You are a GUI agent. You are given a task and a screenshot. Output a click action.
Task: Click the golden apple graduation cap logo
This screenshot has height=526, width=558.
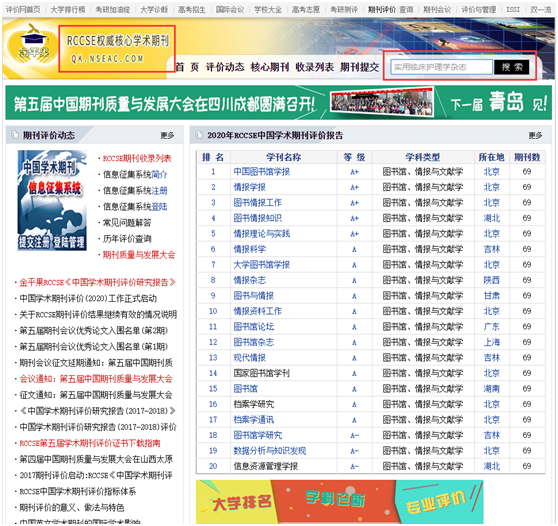[x=33, y=45]
